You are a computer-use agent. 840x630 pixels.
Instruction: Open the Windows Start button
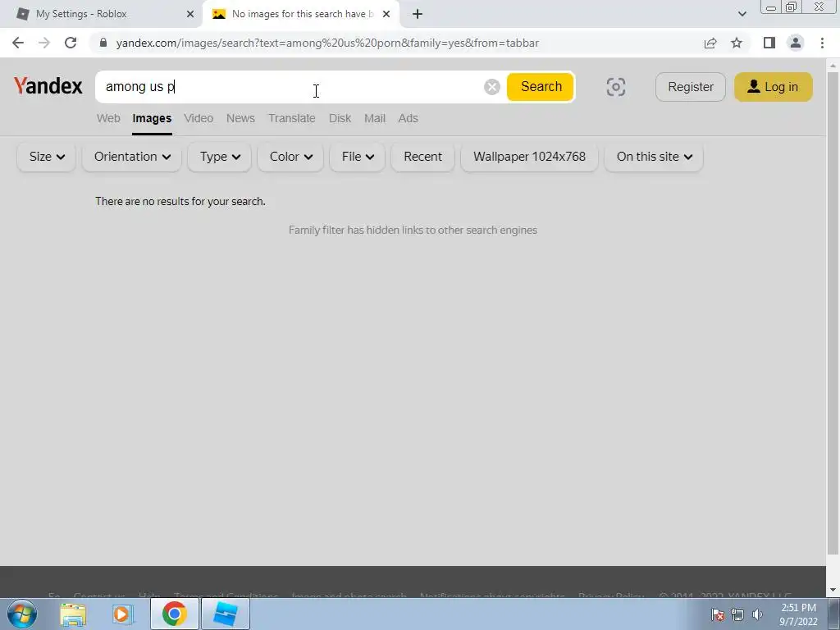21,614
